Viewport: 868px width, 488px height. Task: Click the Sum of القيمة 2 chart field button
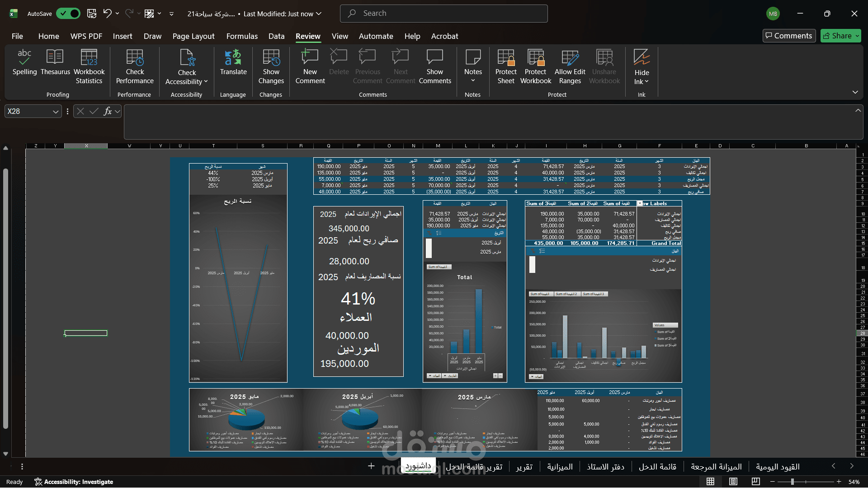click(x=566, y=294)
